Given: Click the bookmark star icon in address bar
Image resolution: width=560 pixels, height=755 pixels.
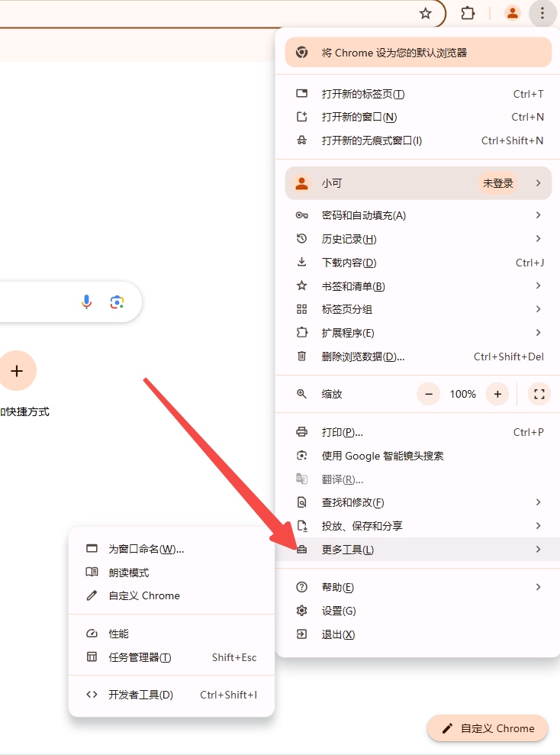Looking at the screenshot, I should (425, 14).
